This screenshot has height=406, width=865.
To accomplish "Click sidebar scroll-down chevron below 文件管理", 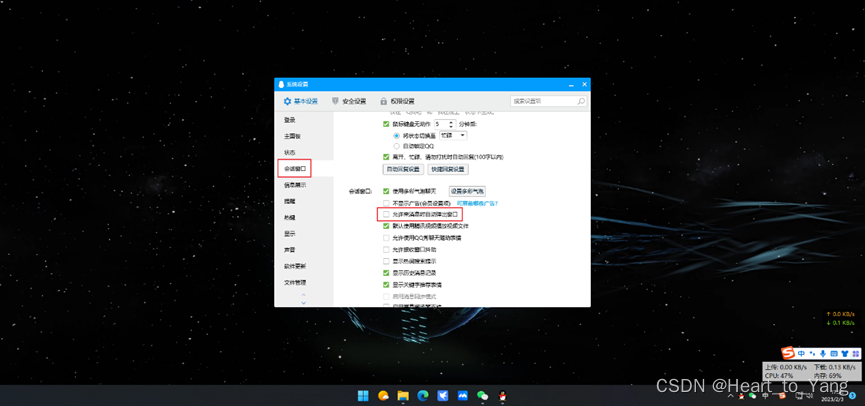I will coord(303,302).
